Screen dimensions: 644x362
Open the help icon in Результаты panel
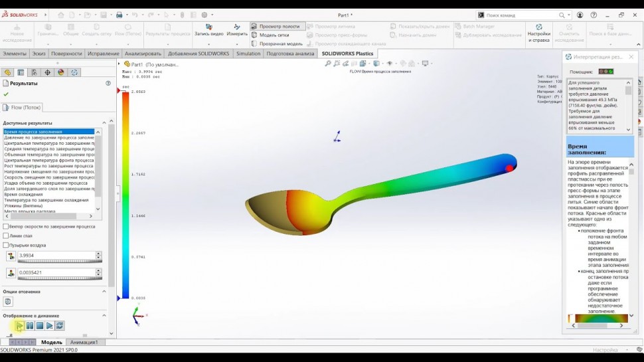point(108,84)
